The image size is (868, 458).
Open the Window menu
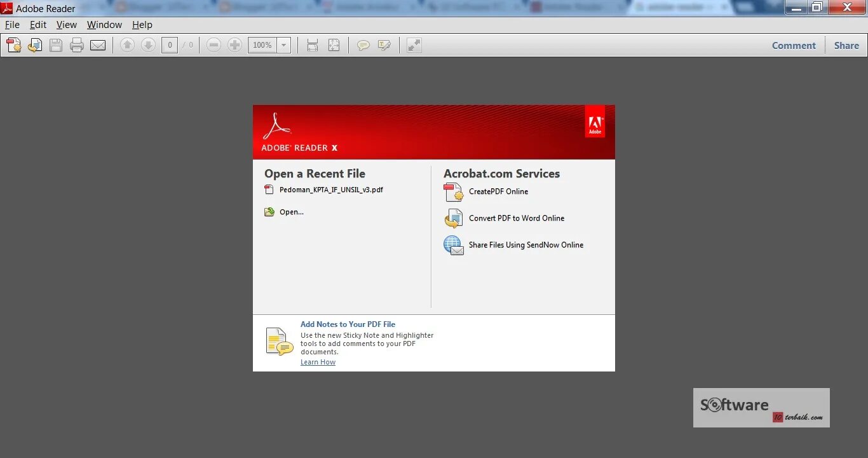click(104, 25)
